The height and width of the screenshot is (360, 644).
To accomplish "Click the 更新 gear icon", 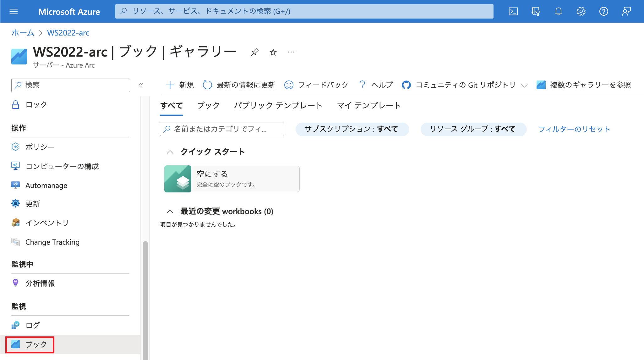I will [x=15, y=204].
